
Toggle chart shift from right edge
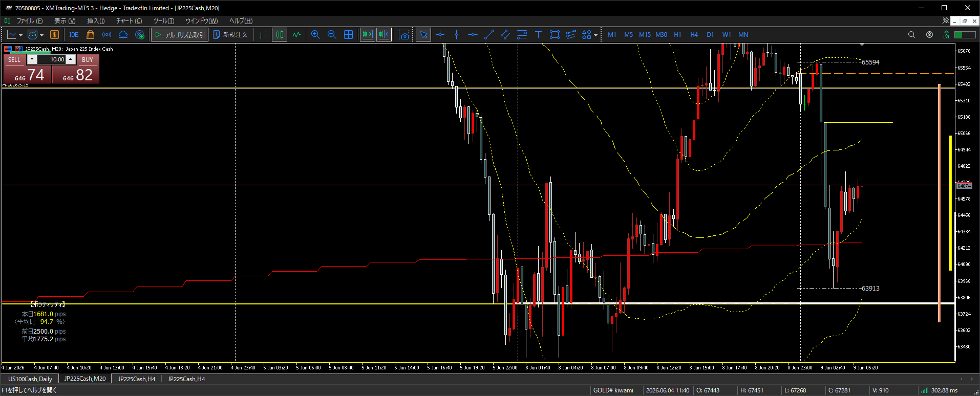click(x=384, y=35)
